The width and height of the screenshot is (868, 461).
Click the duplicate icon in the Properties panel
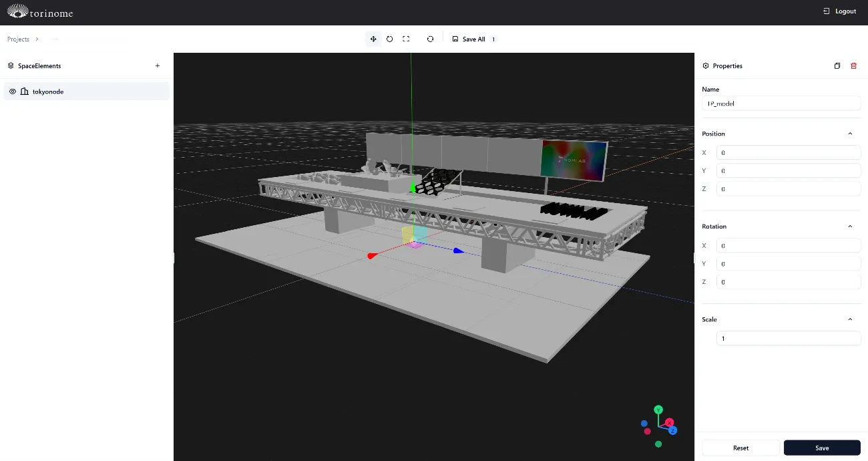tap(837, 65)
